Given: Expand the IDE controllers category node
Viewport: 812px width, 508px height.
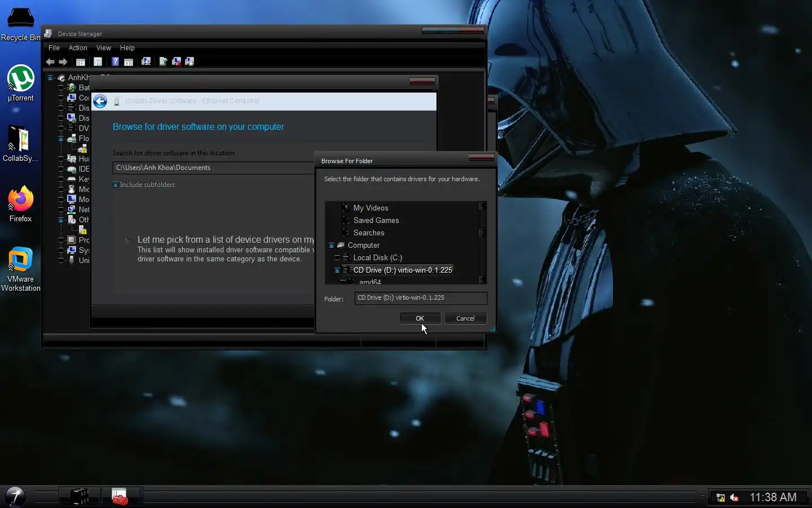Looking at the screenshot, I should click(x=61, y=169).
